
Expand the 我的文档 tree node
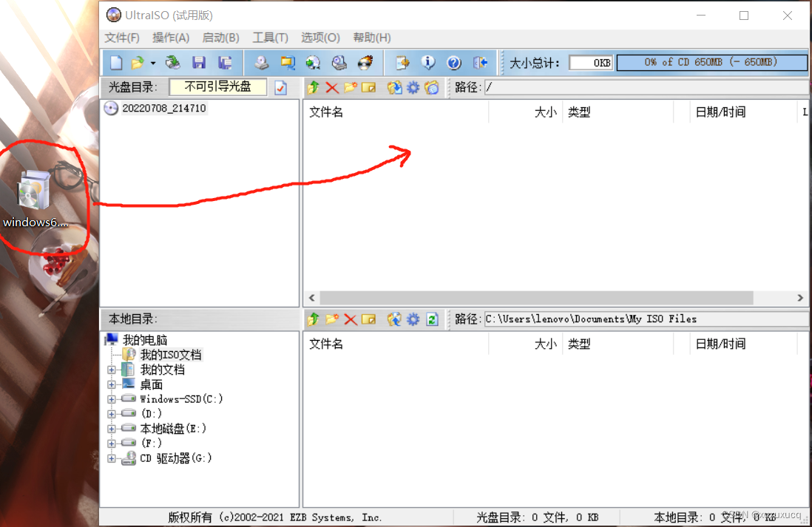[x=112, y=370]
